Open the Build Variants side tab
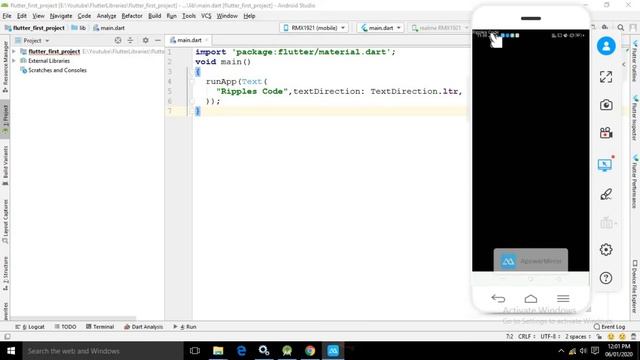Screen dimensions: 640x360 (5, 165)
